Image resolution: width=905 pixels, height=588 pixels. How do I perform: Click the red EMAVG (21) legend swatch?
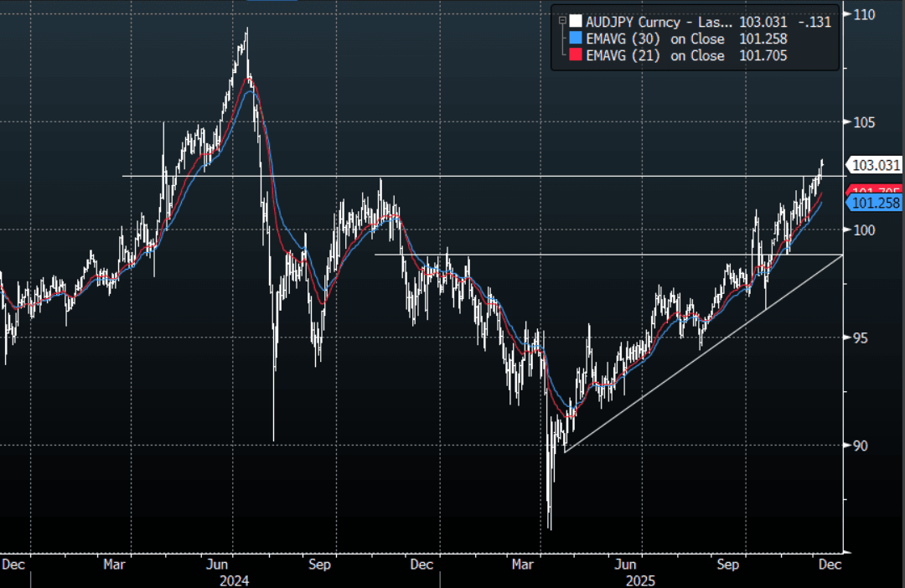pyautogui.click(x=574, y=56)
